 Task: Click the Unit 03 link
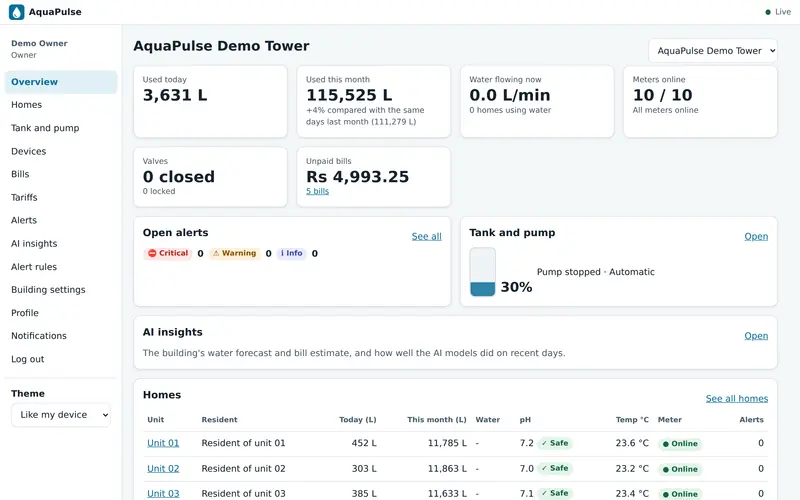[163, 494]
